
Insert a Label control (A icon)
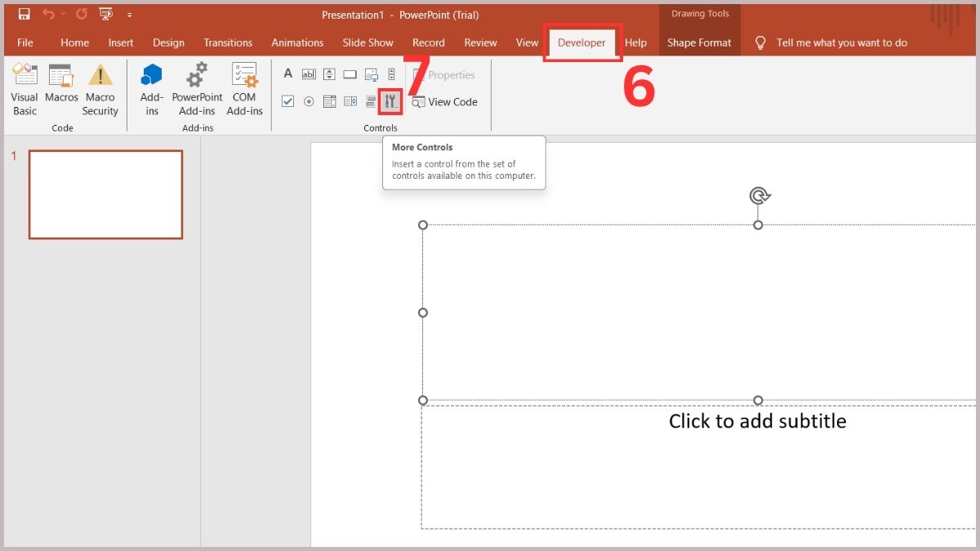click(x=288, y=74)
